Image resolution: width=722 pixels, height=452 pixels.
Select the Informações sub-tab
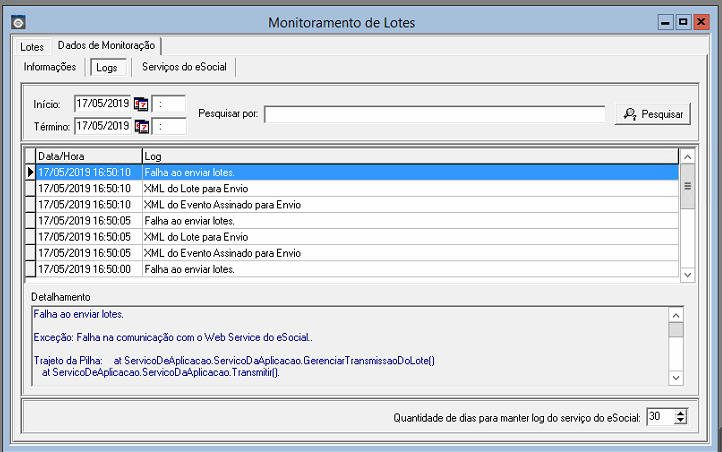click(x=50, y=67)
